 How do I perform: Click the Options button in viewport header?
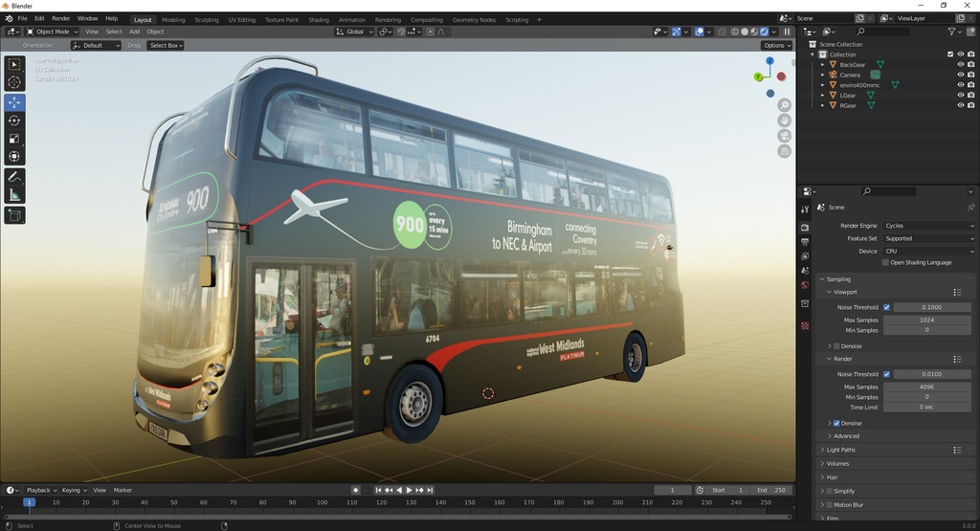(x=776, y=45)
